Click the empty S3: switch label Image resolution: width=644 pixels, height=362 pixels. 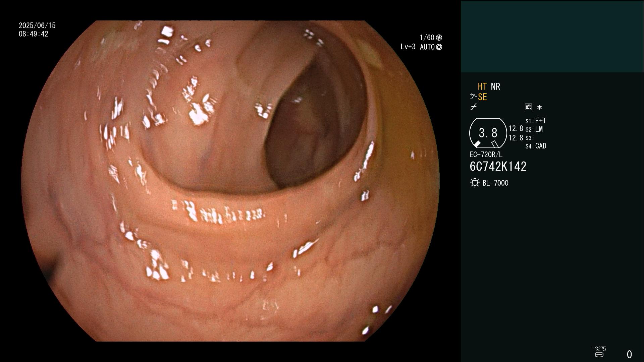529,138
